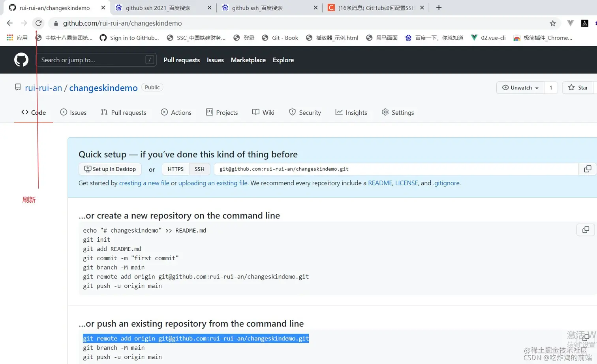Star the changeskindemo repository
Viewport: 597px width, 364px height.
(x=578, y=88)
